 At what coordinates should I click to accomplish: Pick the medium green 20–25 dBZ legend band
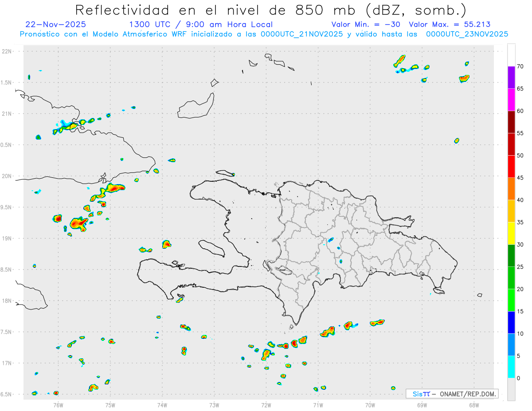[x=511, y=278]
